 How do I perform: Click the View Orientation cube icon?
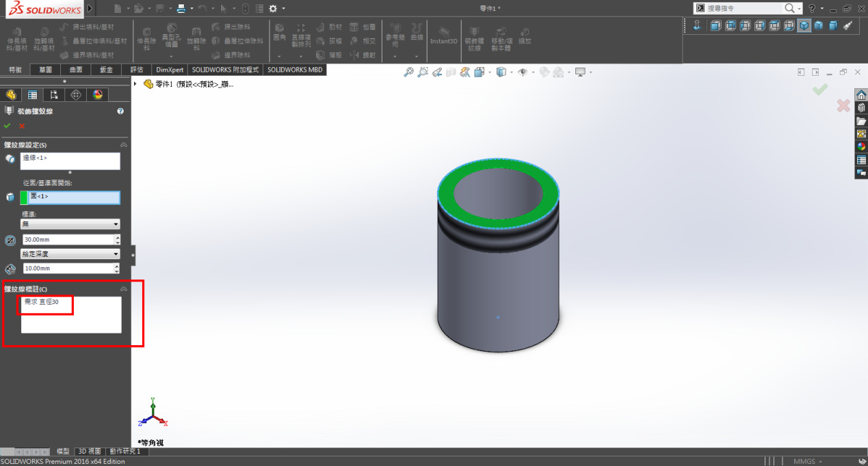[x=479, y=72]
